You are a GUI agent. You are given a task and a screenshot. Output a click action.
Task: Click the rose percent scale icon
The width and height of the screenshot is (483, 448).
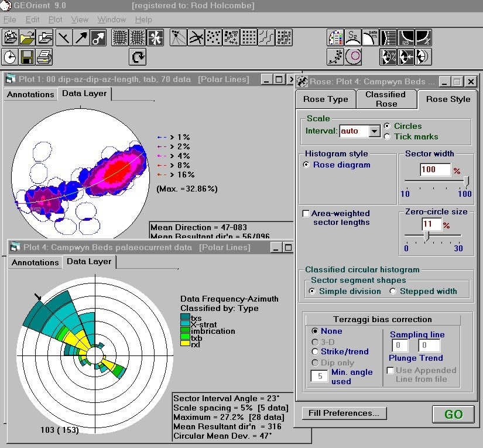[388, 57]
